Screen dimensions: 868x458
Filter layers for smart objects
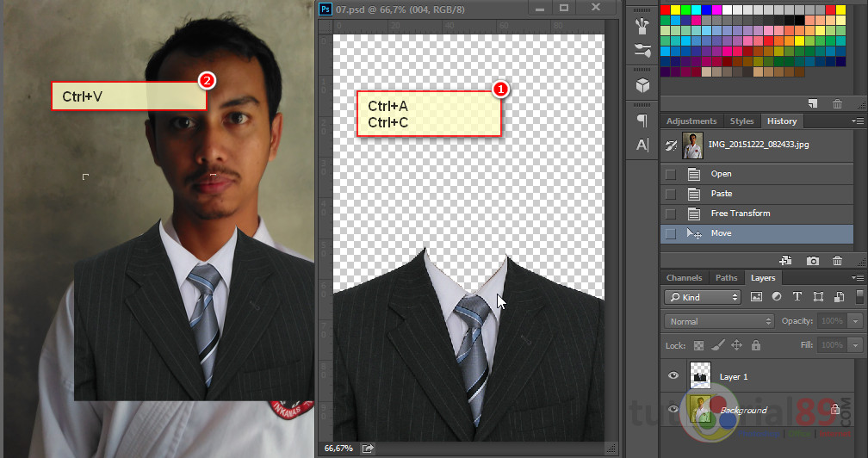coord(840,297)
